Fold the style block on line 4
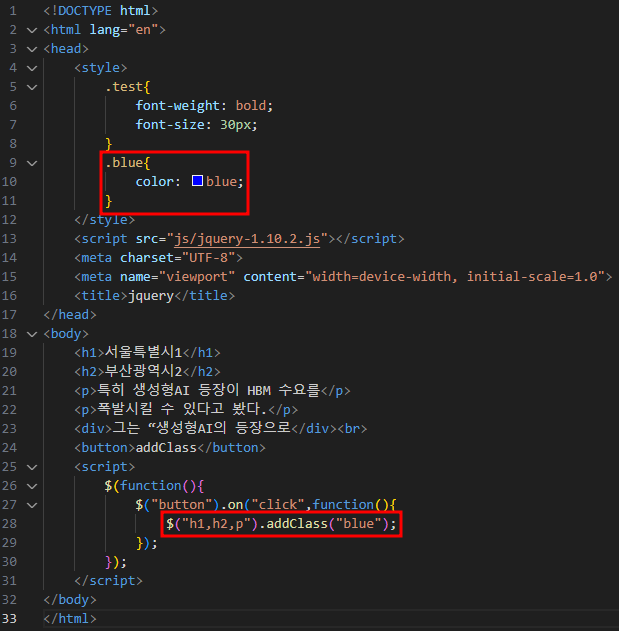The width and height of the screenshot is (619, 631). point(32,68)
